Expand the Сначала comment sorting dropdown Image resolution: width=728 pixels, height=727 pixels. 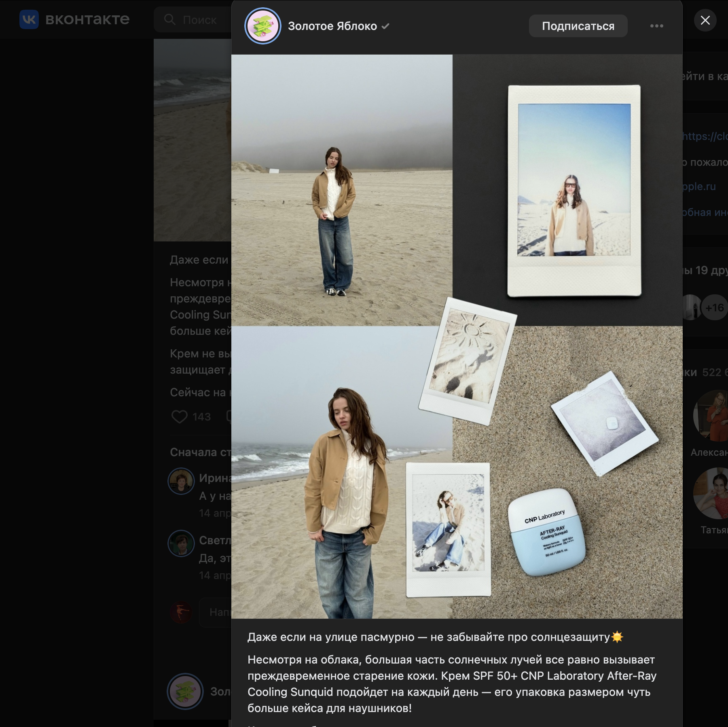pos(200,452)
